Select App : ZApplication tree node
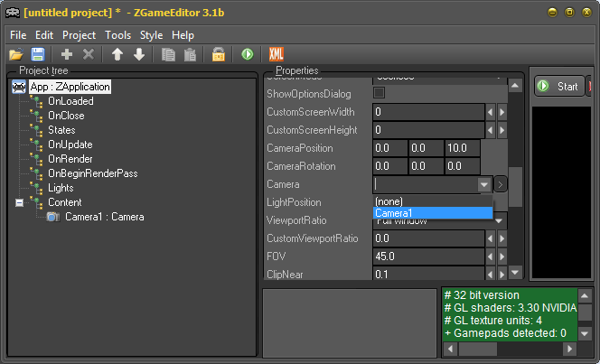 tap(70, 87)
